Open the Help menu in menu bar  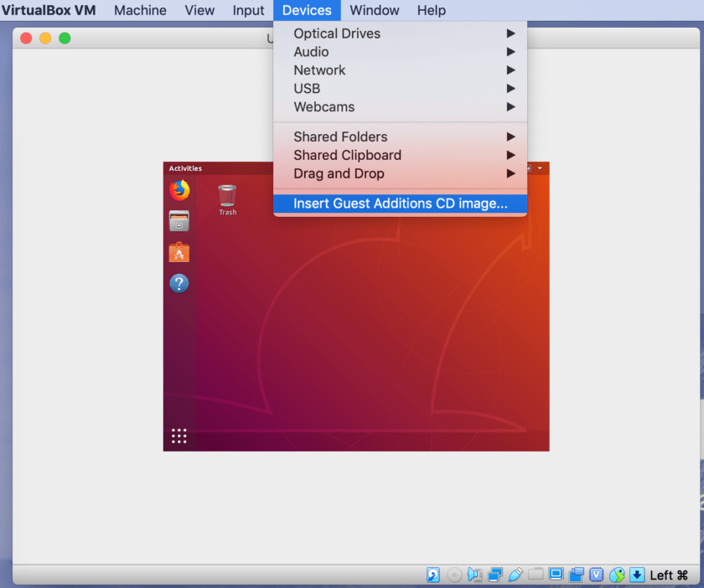(432, 10)
